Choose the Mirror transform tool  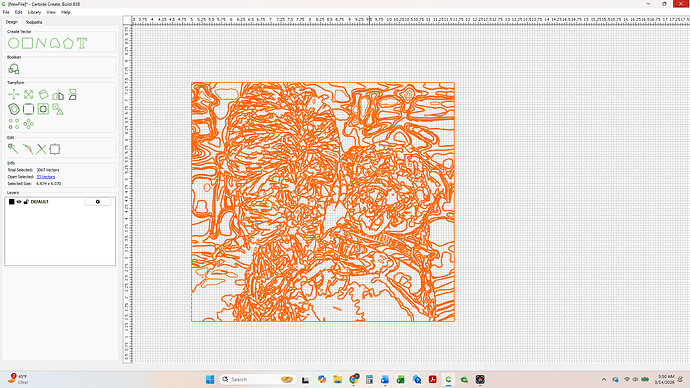coord(58,94)
